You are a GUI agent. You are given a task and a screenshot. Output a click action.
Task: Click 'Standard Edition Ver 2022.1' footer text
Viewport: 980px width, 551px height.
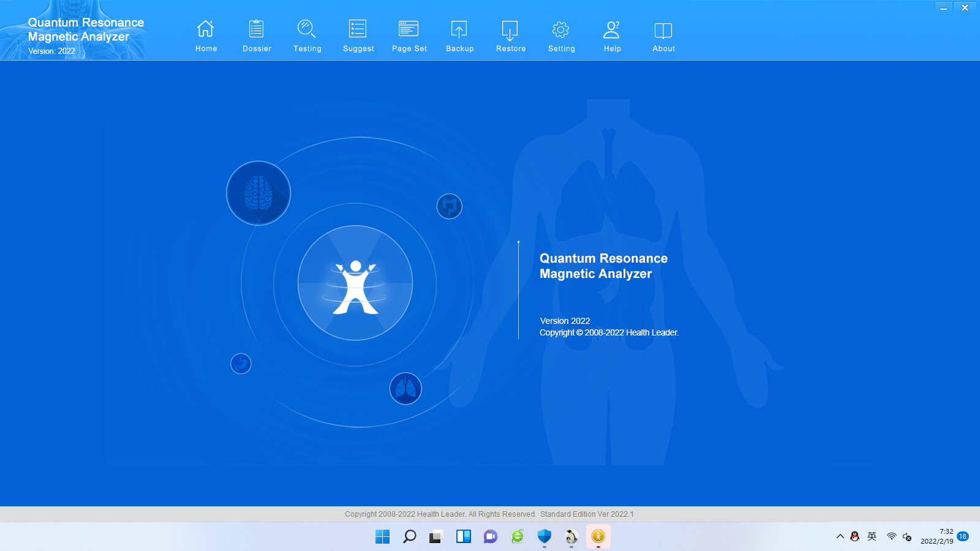coord(587,514)
